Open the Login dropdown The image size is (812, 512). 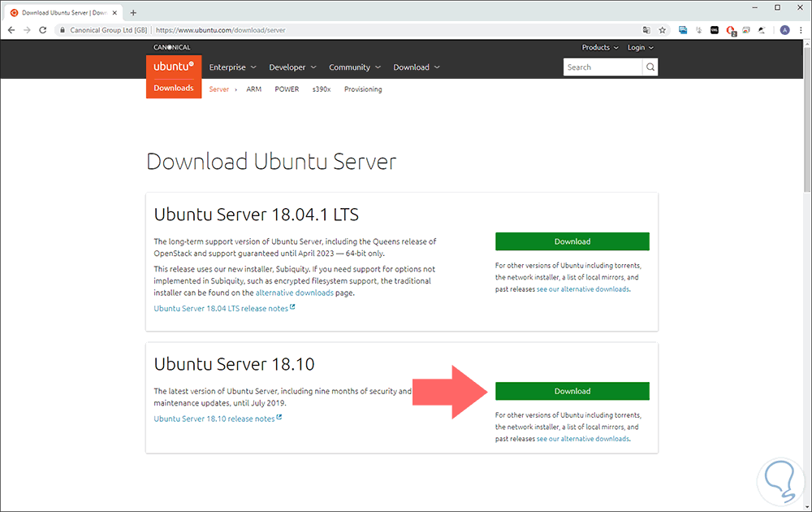(x=640, y=47)
